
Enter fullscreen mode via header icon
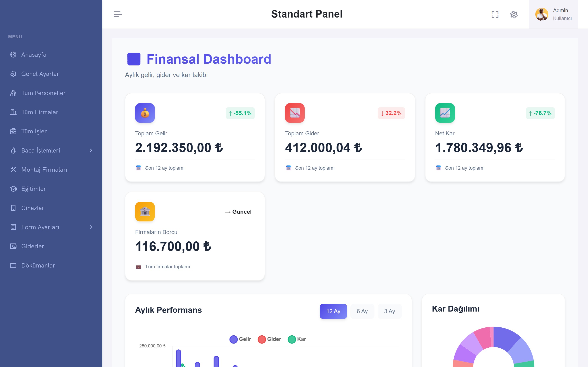(495, 14)
